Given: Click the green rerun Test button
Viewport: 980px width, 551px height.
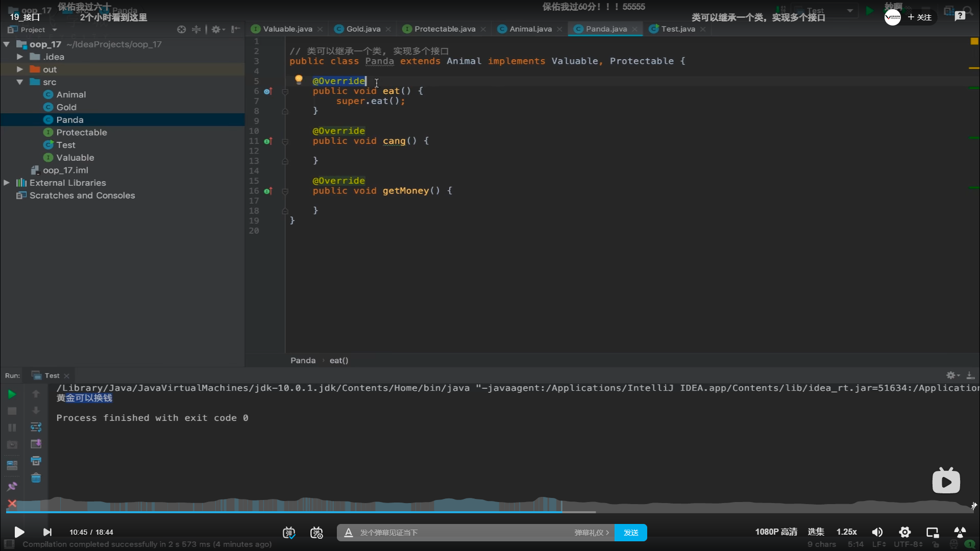Looking at the screenshot, I should tap(12, 394).
